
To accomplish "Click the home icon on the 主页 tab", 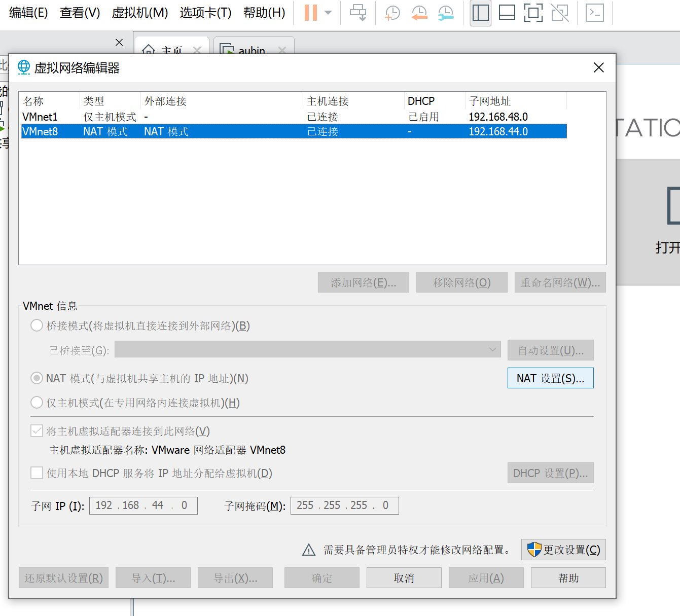I will coord(149,50).
